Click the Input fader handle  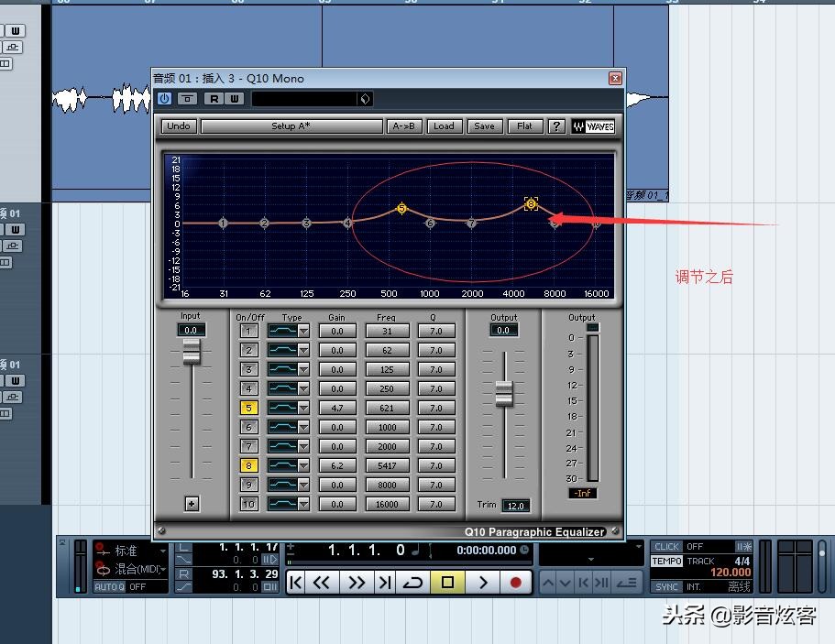[x=192, y=352]
